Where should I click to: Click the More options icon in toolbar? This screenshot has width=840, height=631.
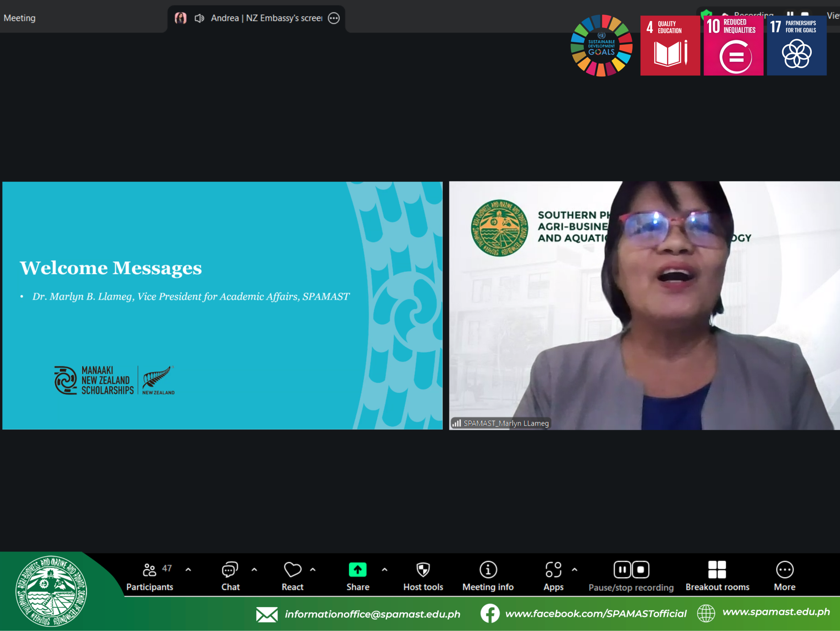(x=785, y=570)
